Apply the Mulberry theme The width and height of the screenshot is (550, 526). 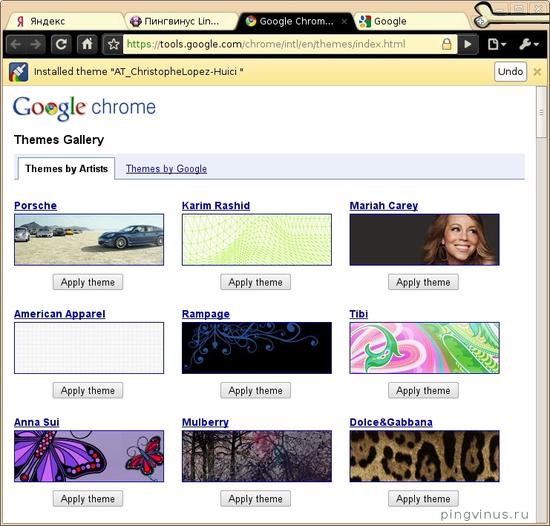256,499
